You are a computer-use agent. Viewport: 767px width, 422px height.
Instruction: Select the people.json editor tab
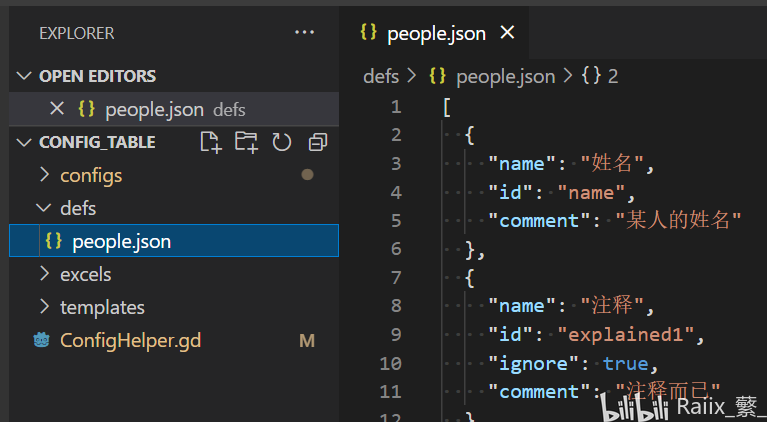[x=434, y=33]
